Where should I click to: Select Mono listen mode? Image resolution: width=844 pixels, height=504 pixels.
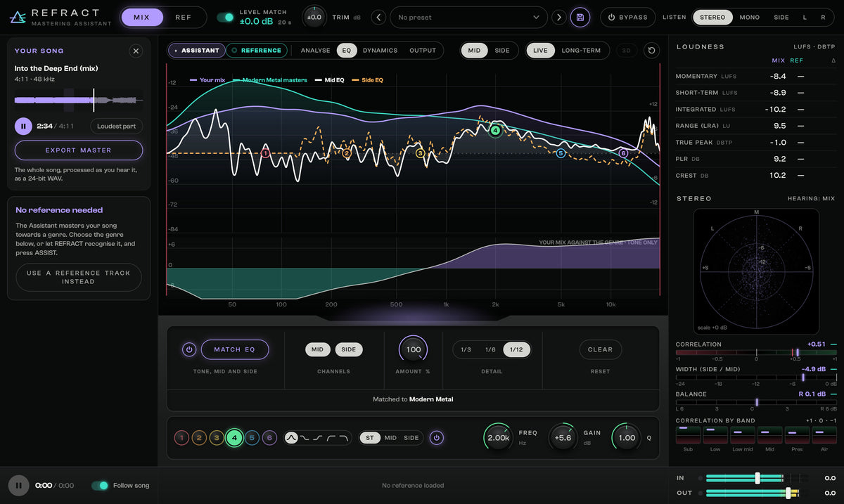(x=750, y=17)
